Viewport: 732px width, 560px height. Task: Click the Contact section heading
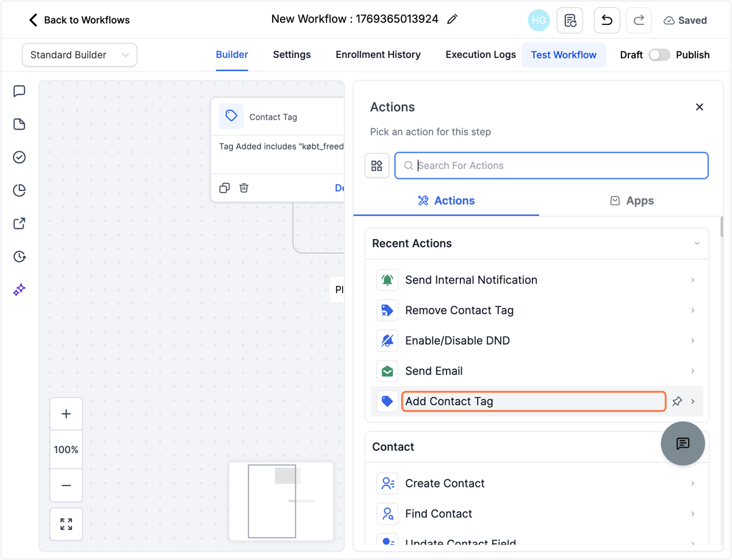(393, 447)
